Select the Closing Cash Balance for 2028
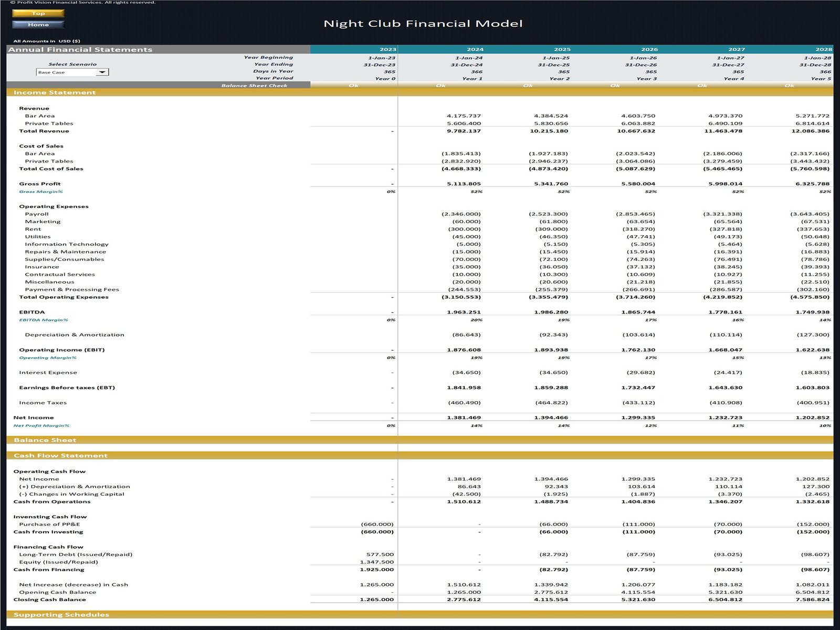This screenshot has height=630, width=840. click(813, 598)
